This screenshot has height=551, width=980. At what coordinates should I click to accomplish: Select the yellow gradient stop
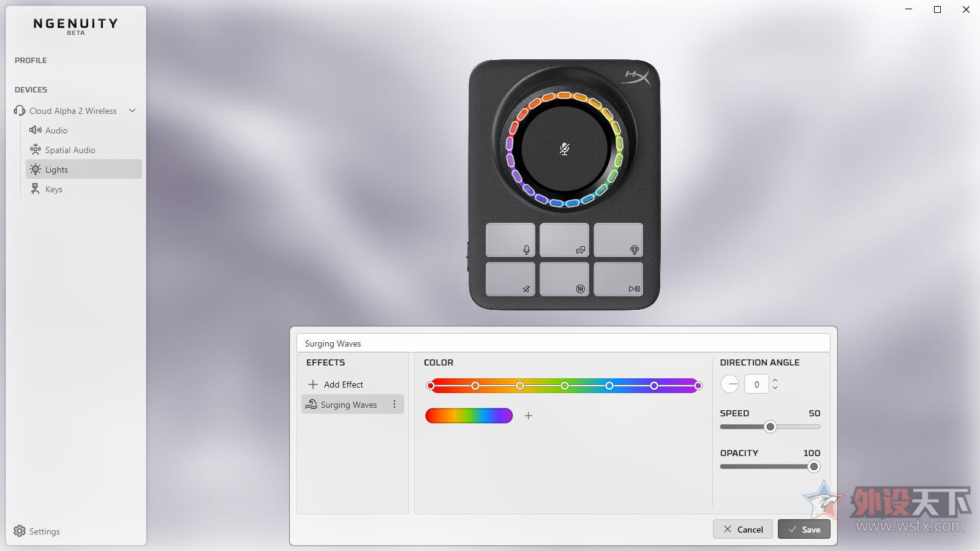coord(520,386)
